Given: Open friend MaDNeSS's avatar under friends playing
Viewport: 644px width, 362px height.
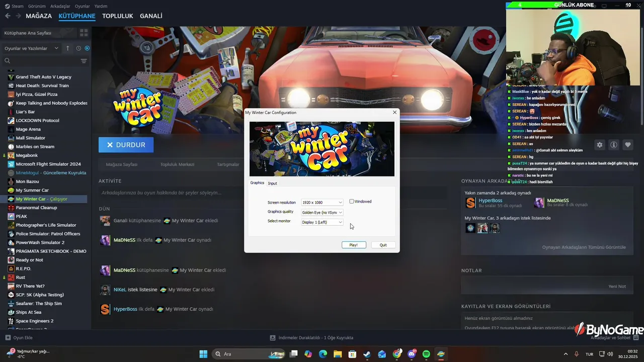Looking at the screenshot, I should click(539, 203).
